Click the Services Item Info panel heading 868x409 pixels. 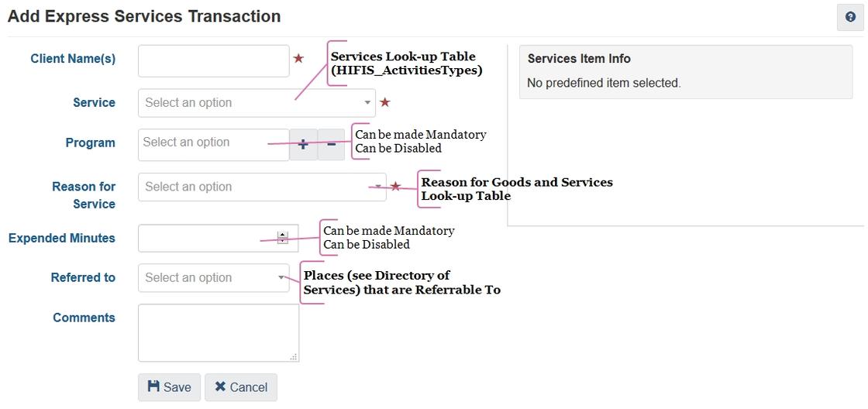click(x=579, y=59)
